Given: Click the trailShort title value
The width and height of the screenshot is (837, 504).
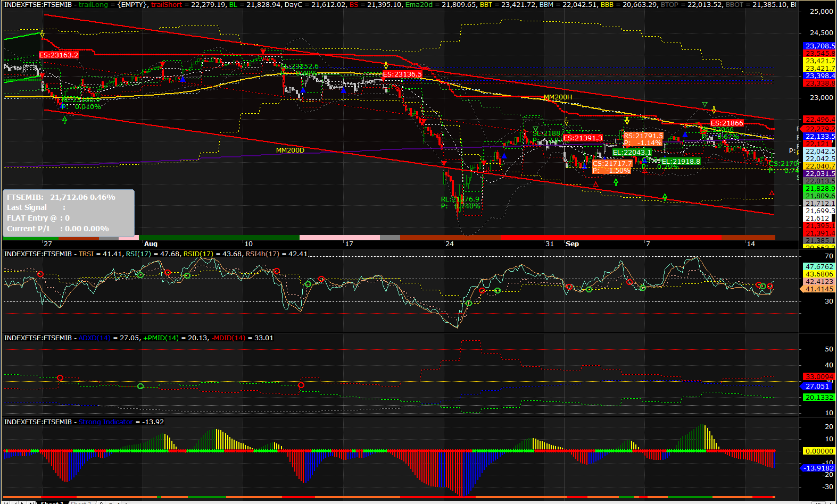Looking at the screenshot, I should [x=189, y=4].
